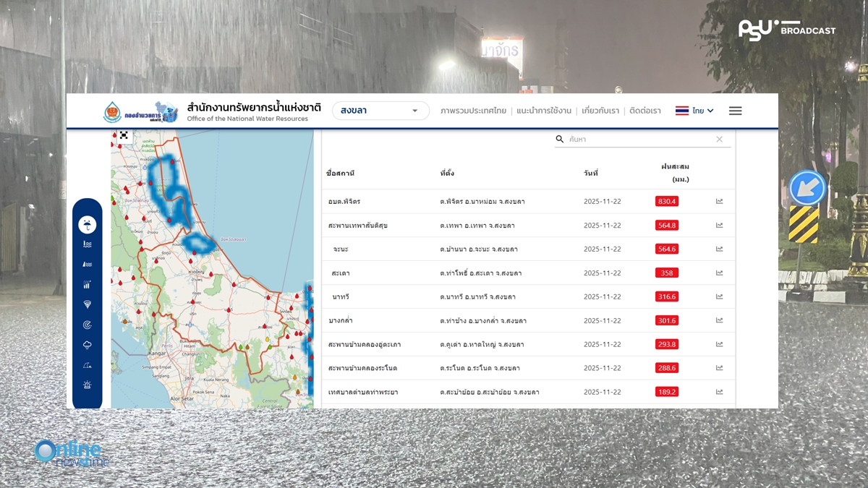Sort by ฝนสะสม (มม.) column header
The image size is (868, 488).
click(x=674, y=172)
